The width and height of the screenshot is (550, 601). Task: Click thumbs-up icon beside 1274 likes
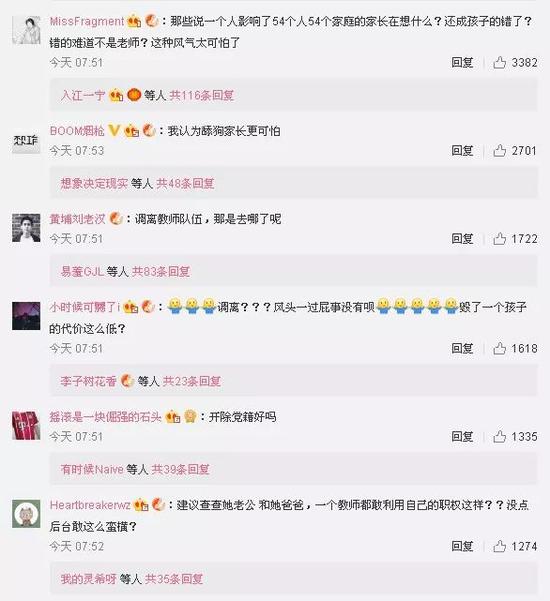[x=499, y=546]
